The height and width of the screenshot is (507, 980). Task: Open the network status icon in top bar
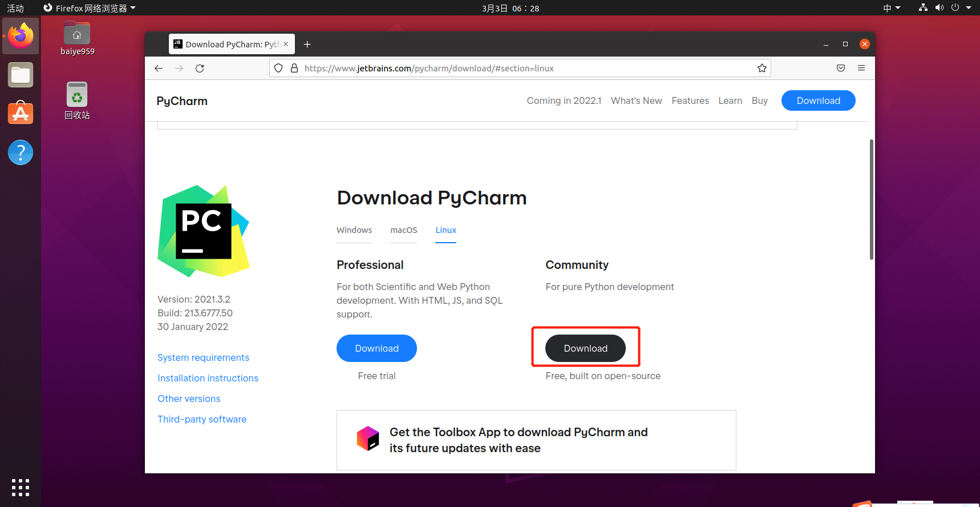(x=923, y=7)
